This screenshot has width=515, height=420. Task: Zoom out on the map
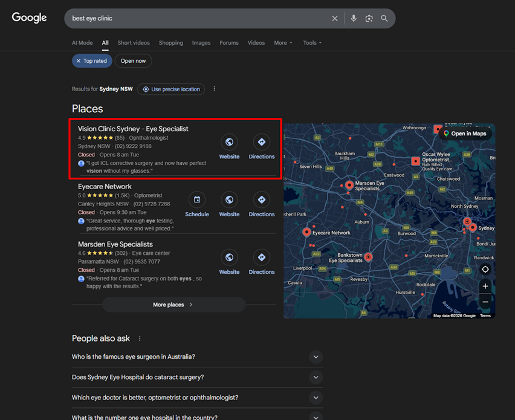coord(485,302)
